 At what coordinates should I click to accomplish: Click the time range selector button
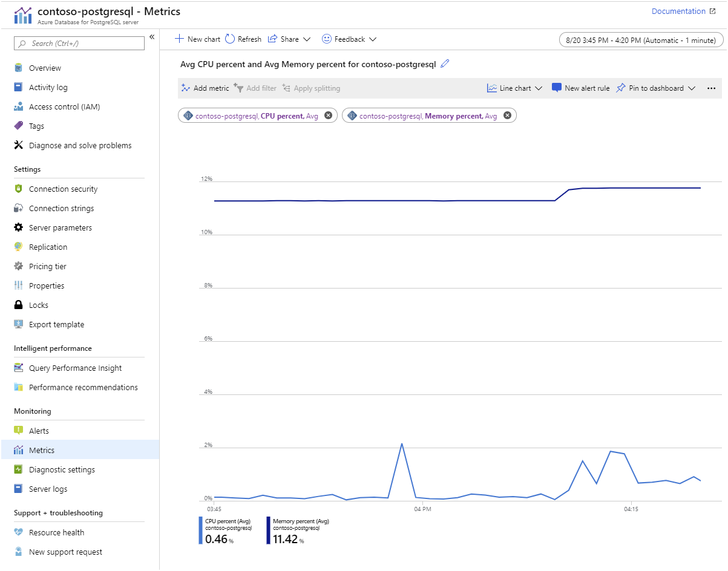(x=641, y=40)
